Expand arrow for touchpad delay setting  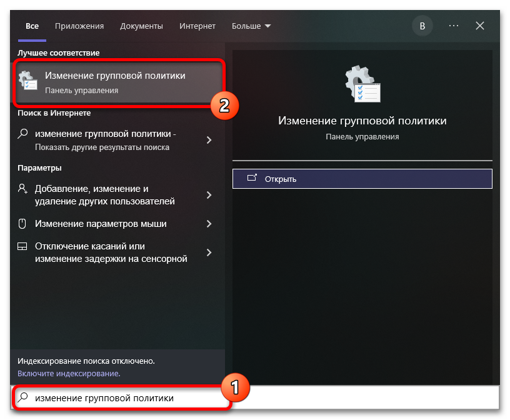point(209,252)
